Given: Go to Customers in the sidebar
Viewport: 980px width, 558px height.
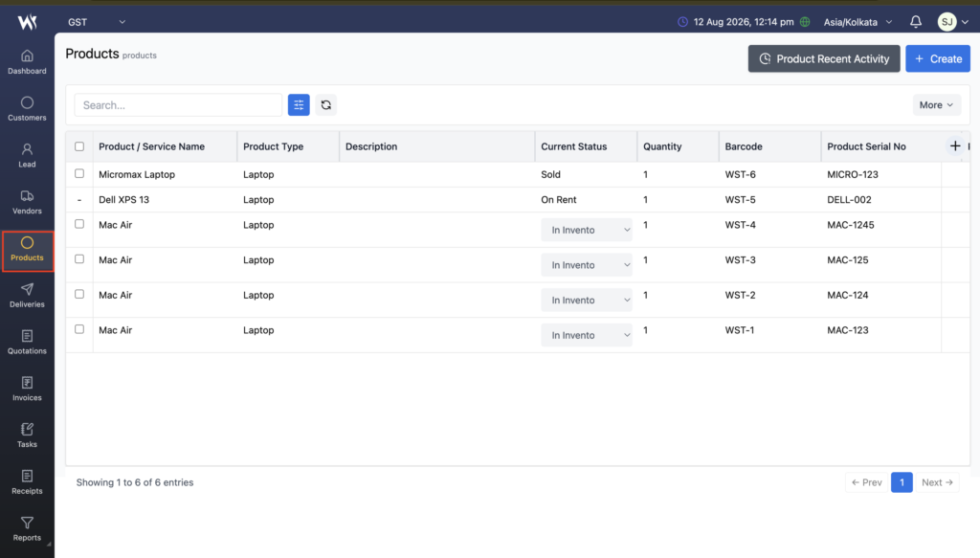Looking at the screenshot, I should tap(27, 109).
